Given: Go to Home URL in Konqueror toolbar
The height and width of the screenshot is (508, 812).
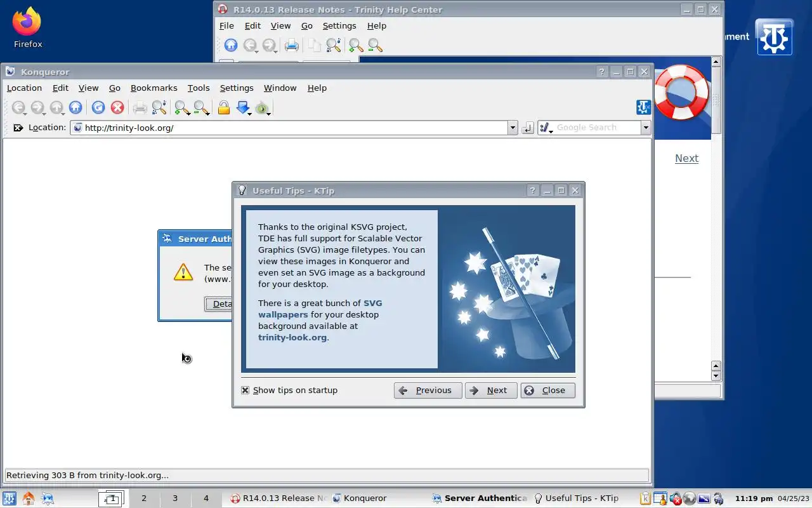Looking at the screenshot, I should click(75, 107).
